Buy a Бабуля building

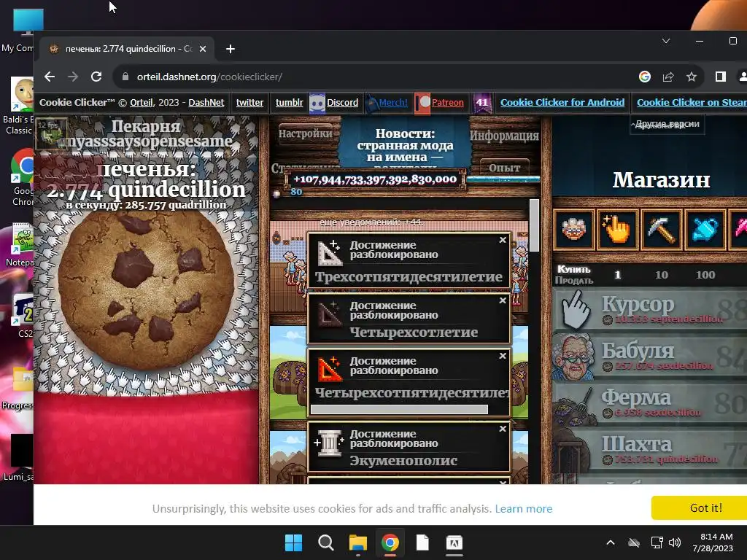(x=649, y=357)
